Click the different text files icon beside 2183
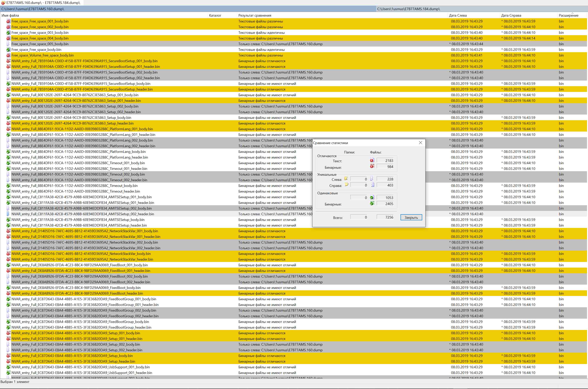The height and width of the screenshot is (389, 588). pos(372,160)
